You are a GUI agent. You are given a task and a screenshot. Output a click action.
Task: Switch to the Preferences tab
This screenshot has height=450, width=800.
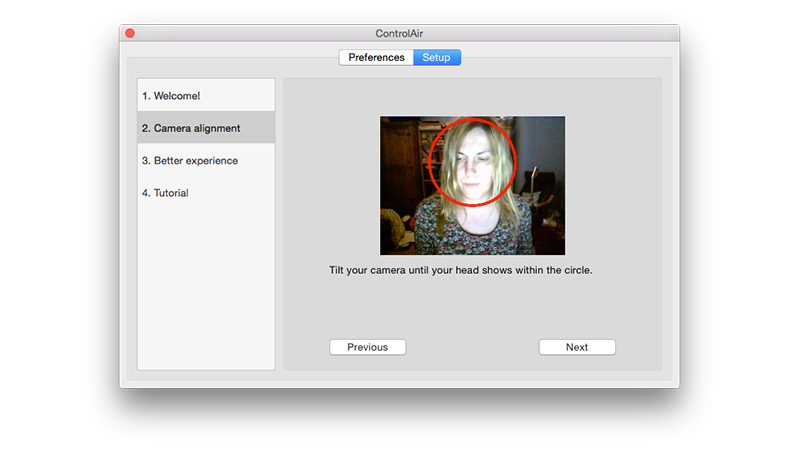coord(376,58)
